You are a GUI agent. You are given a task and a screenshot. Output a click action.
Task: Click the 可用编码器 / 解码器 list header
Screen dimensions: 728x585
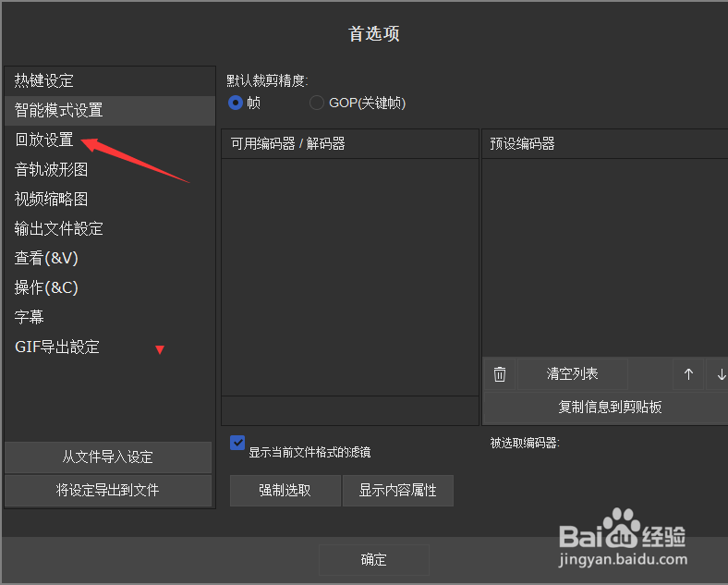click(x=350, y=144)
